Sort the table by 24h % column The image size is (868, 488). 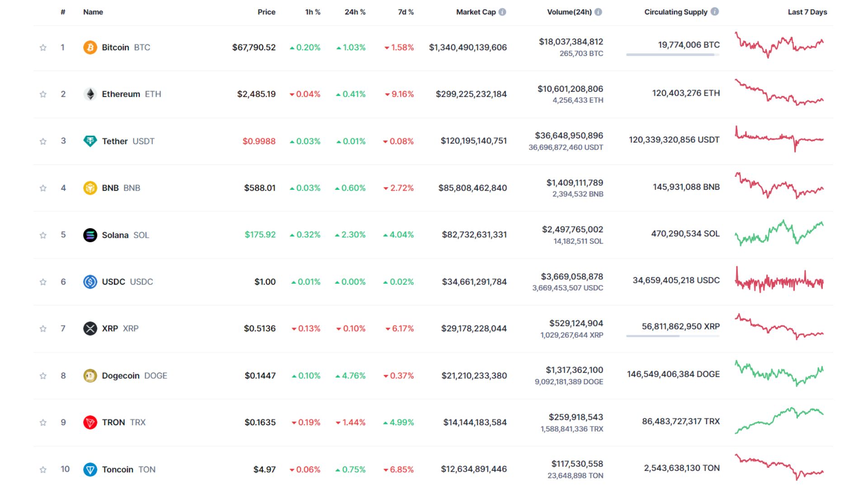tap(355, 12)
